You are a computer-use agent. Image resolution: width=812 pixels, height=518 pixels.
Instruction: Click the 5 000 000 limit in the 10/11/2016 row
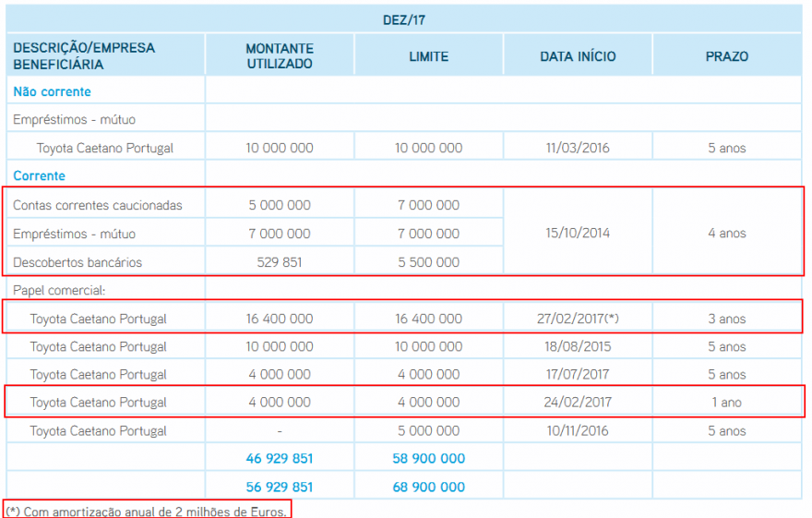click(429, 431)
